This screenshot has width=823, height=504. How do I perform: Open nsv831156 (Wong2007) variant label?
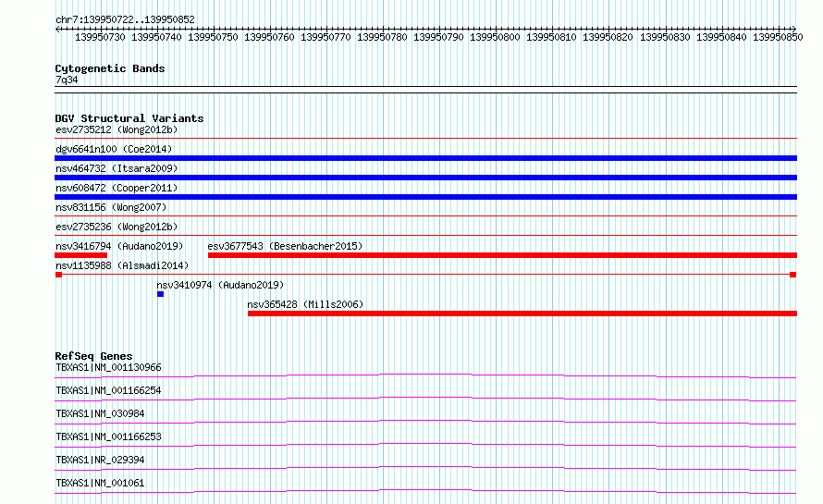(x=111, y=207)
